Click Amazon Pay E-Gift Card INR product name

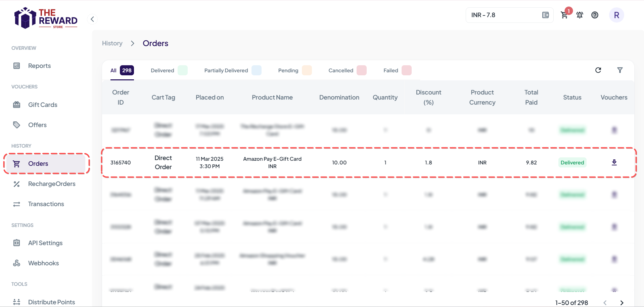[272, 163]
